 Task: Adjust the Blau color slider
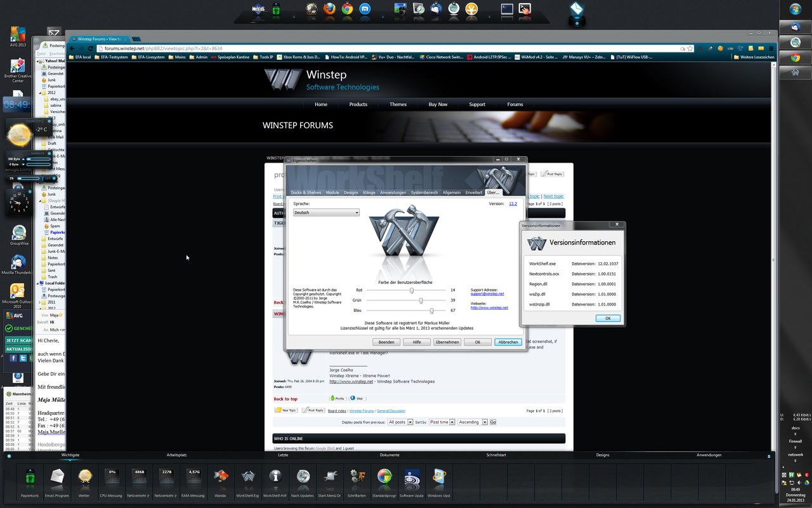pyautogui.click(x=431, y=311)
